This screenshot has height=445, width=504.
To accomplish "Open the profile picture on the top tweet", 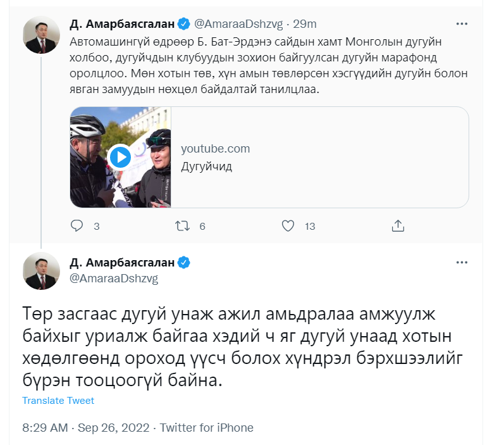I will click(42, 34).
